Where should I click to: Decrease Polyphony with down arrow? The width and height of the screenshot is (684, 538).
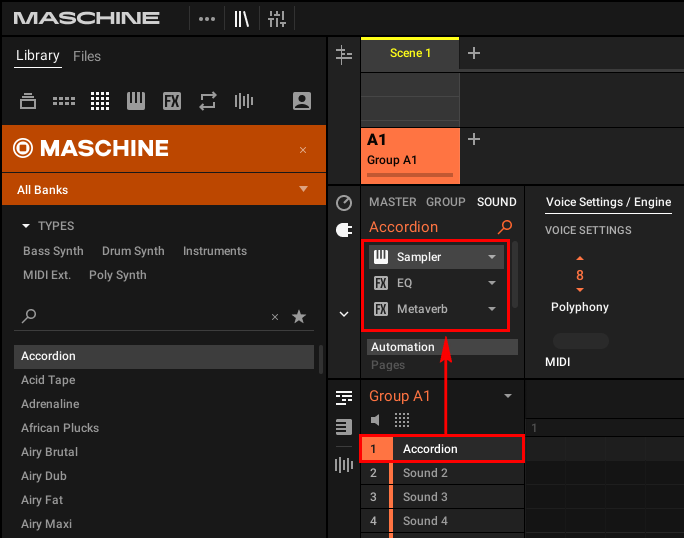pos(580,290)
